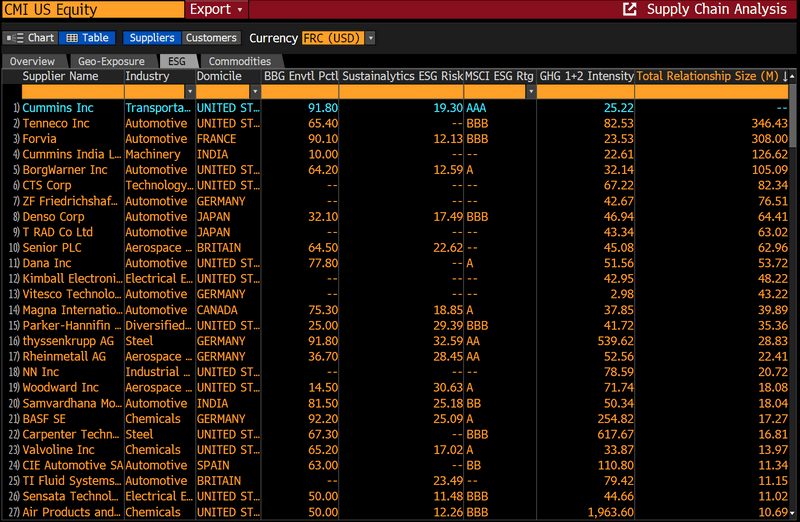
Task: Click the BBG Envtl Pctl column header
Action: pyautogui.click(x=299, y=76)
